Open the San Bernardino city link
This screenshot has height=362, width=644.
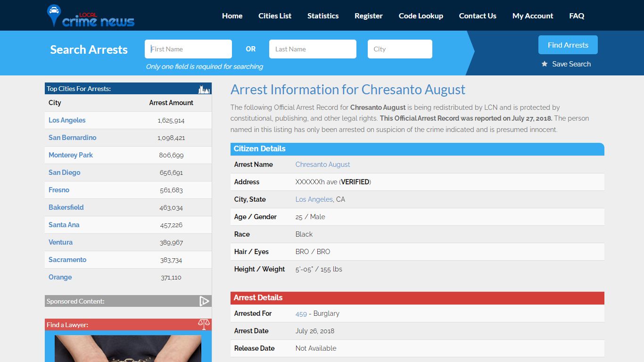click(72, 138)
